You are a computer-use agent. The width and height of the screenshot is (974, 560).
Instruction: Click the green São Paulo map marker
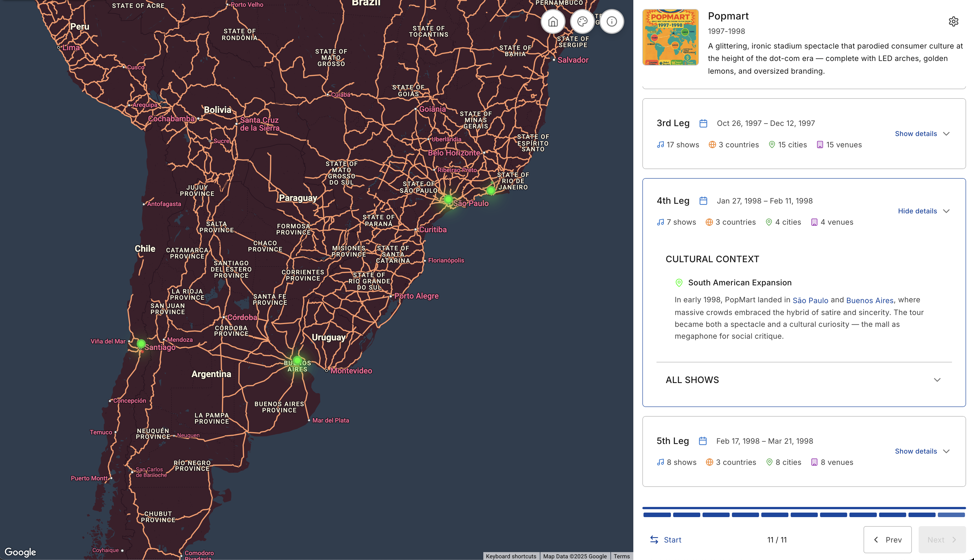(x=448, y=199)
